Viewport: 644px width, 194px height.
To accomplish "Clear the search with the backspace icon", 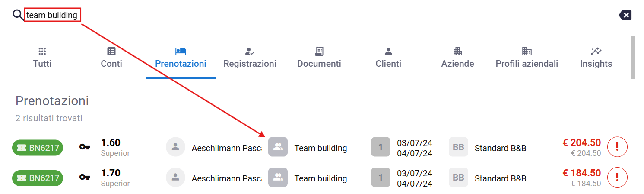I will click(x=625, y=16).
